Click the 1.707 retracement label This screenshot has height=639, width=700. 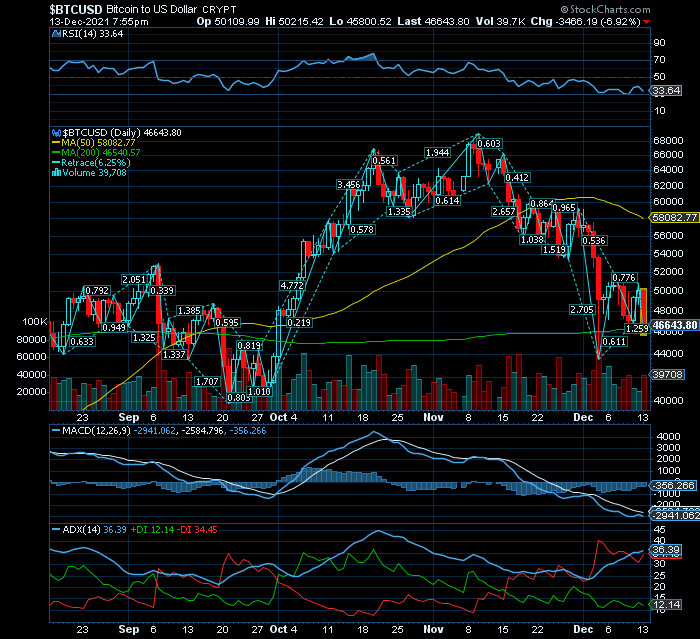coord(207,381)
